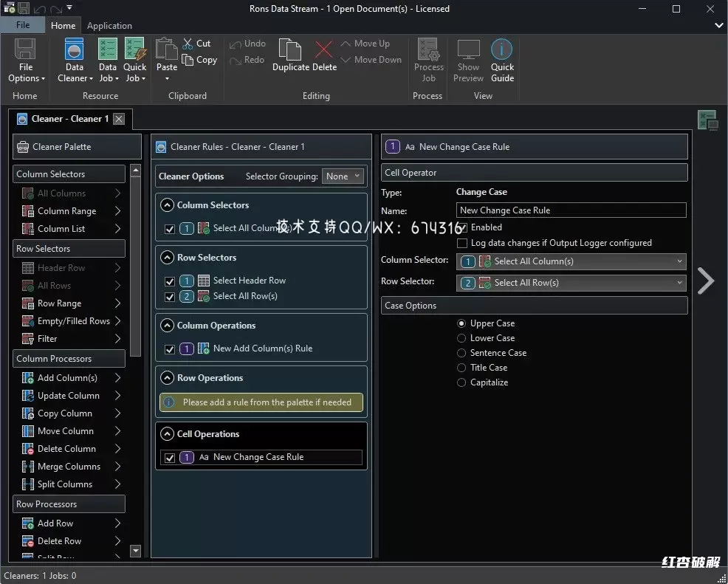Select the Sentence Case radio option

461,353
